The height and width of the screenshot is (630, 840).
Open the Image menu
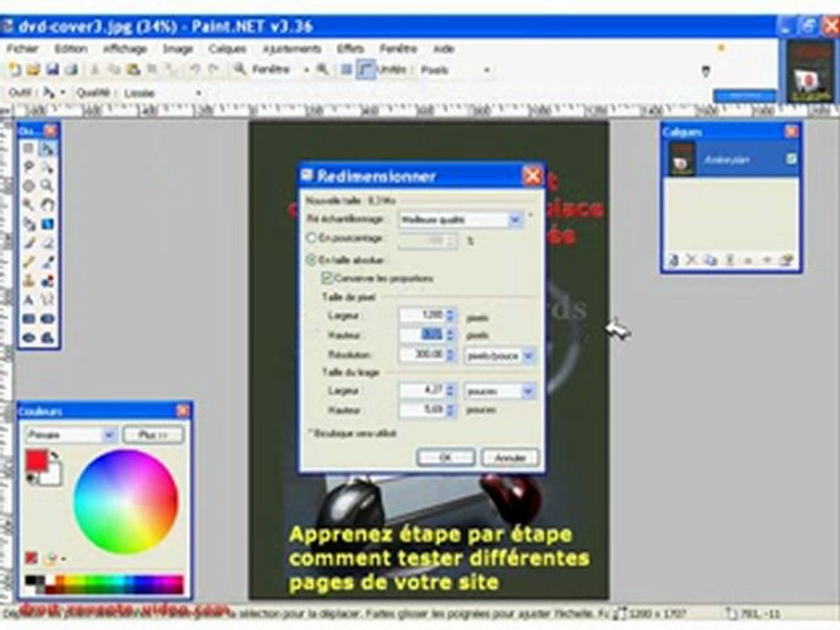[178, 49]
